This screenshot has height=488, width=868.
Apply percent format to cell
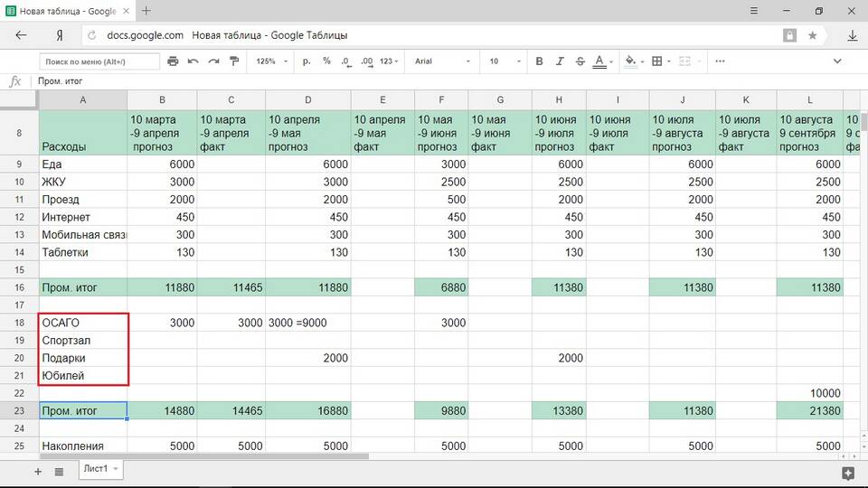click(326, 61)
